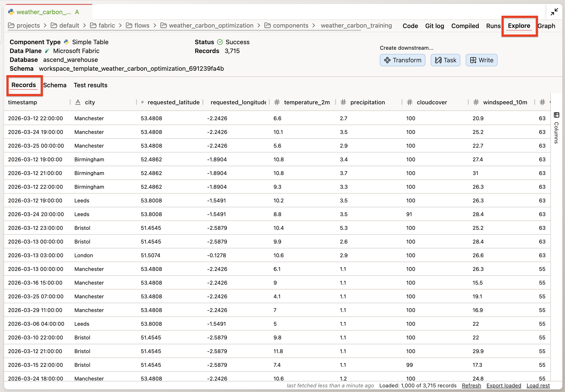Load the rest of the records
565x392 pixels.
pyautogui.click(x=538, y=385)
